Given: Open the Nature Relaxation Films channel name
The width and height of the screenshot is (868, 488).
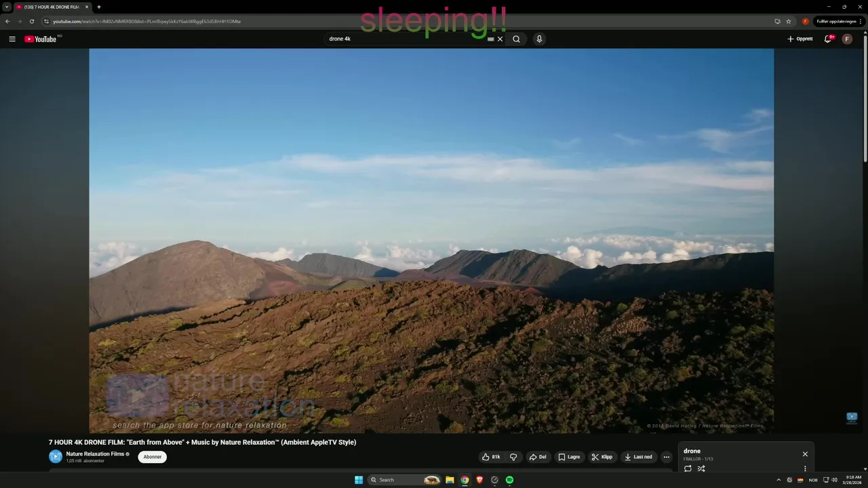Looking at the screenshot, I should pyautogui.click(x=95, y=454).
